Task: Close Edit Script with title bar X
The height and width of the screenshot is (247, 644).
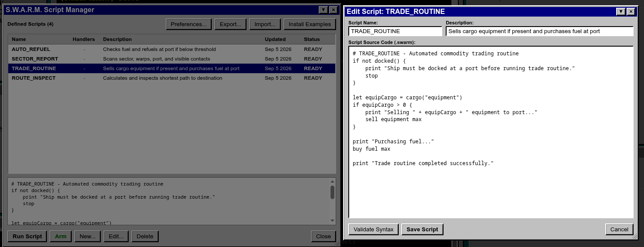Action: 631,12
